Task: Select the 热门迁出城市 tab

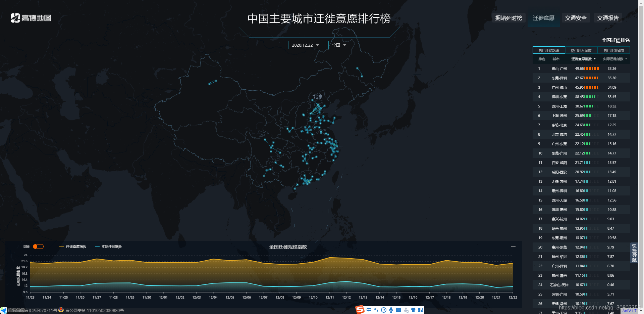Action: (613, 50)
